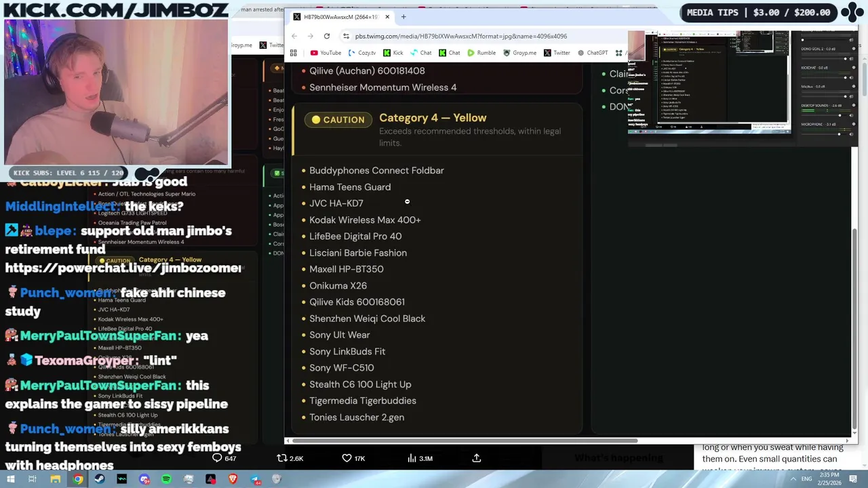The height and width of the screenshot is (488, 868).
Task: Click the horizontal scrollbar under the image
Action: coord(465,441)
